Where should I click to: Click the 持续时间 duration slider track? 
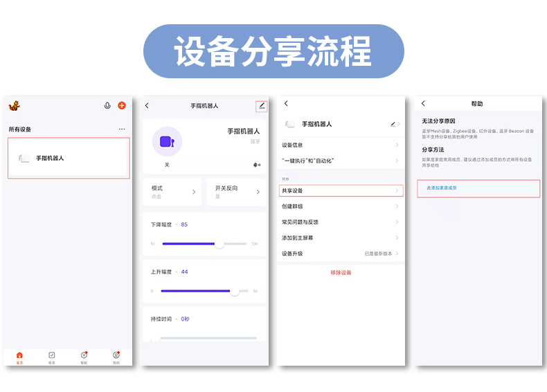(x=208, y=338)
